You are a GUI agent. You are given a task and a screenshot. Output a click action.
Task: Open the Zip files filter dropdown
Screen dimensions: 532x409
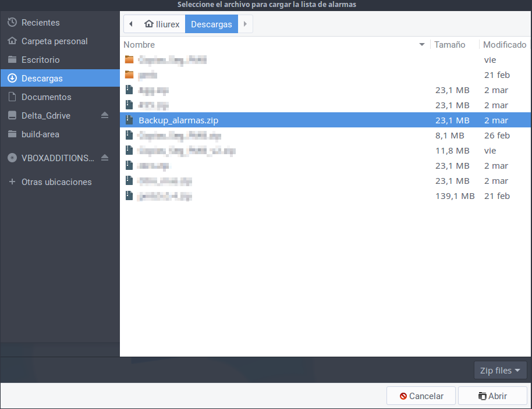pyautogui.click(x=500, y=370)
